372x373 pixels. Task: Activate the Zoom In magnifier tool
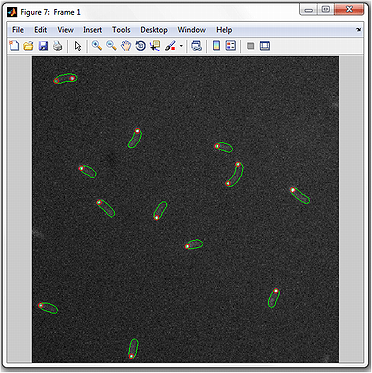[97, 46]
